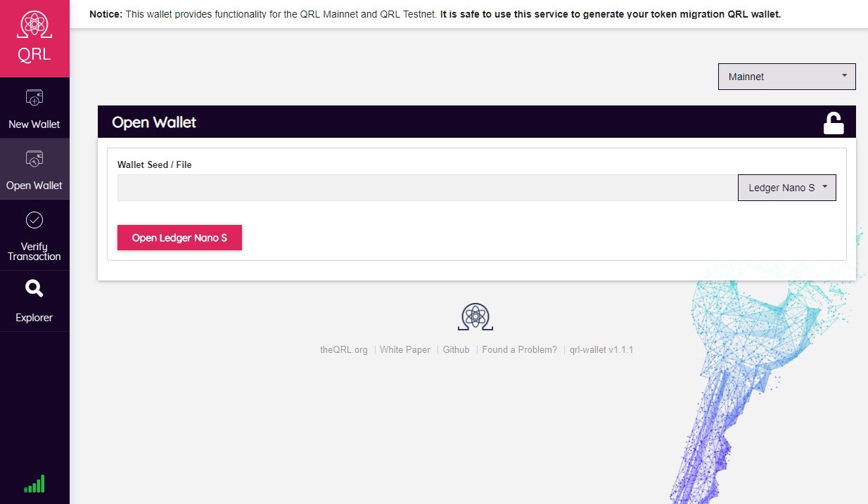Click the QRL atom logo in footer
The image size is (868, 504).
click(476, 317)
